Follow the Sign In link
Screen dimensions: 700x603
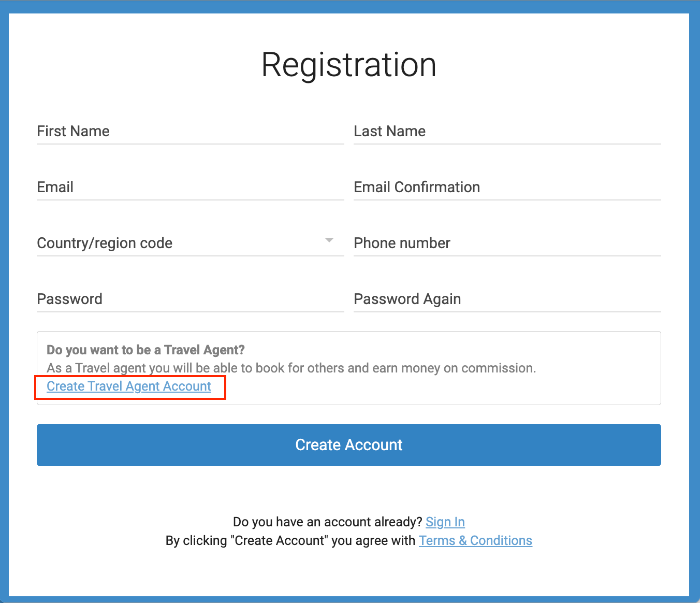[x=445, y=522]
